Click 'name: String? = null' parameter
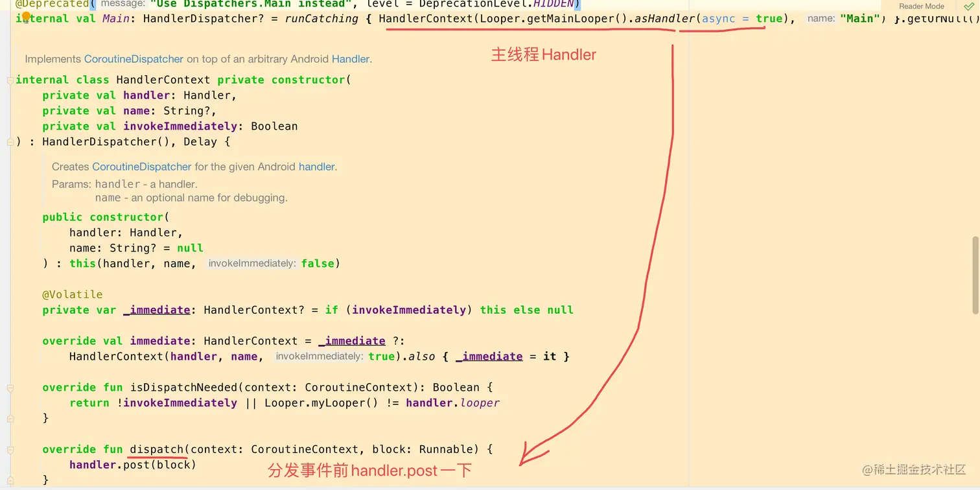The width and height of the screenshot is (980, 490). (136, 248)
